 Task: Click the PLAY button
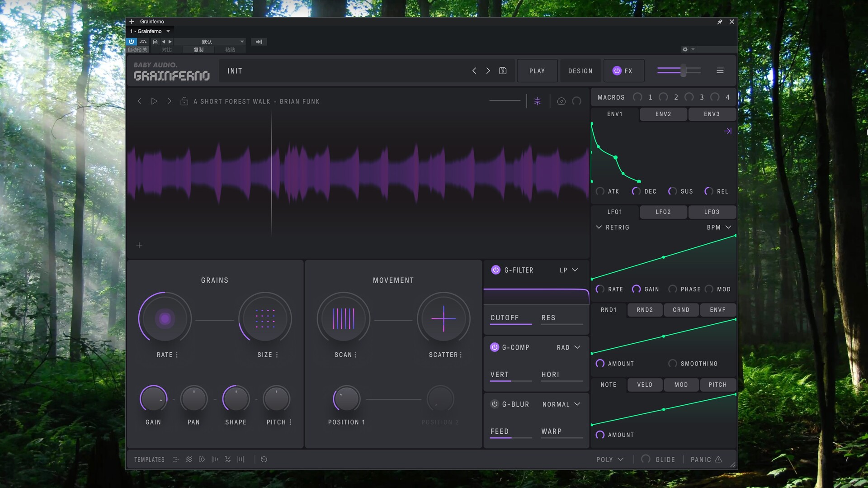pyautogui.click(x=537, y=71)
